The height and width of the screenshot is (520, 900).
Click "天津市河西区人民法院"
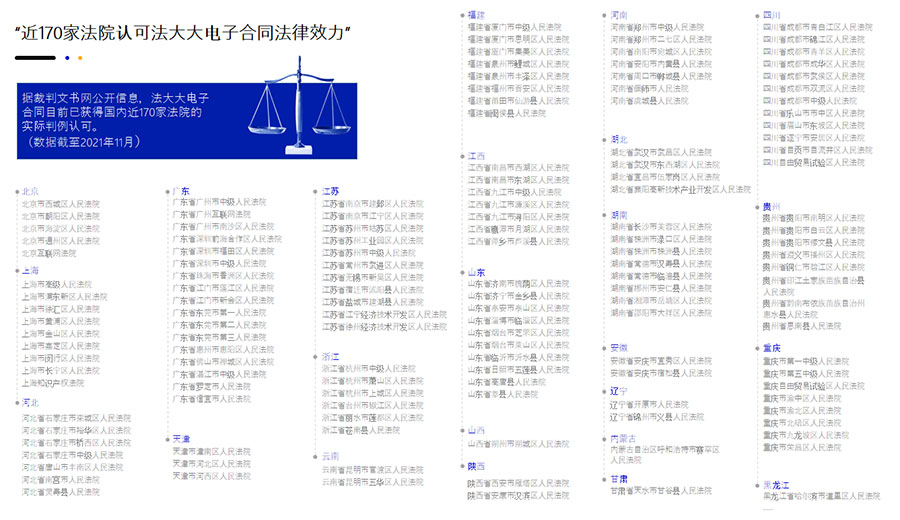click(x=211, y=476)
